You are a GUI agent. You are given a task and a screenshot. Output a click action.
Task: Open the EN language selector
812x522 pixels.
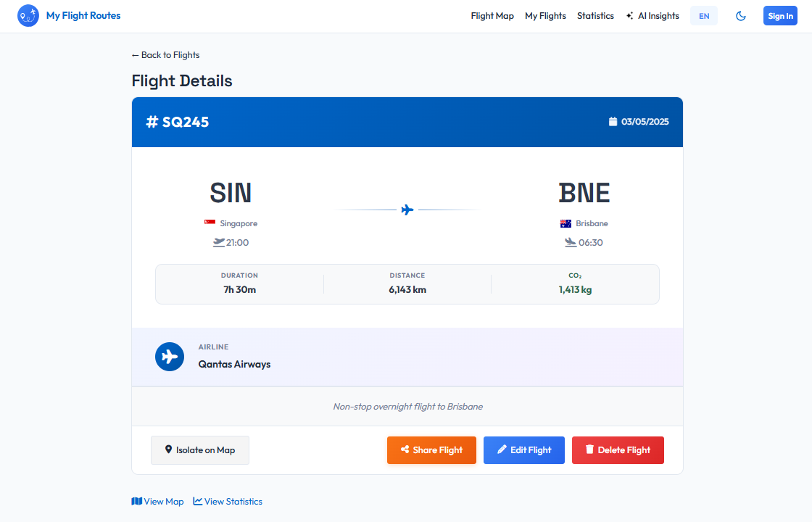(704, 16)
